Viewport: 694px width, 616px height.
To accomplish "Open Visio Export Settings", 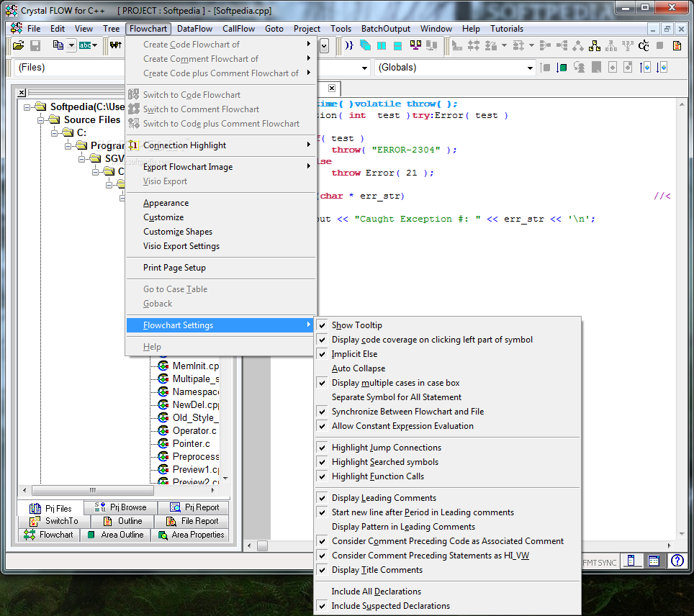I will 181,246.
